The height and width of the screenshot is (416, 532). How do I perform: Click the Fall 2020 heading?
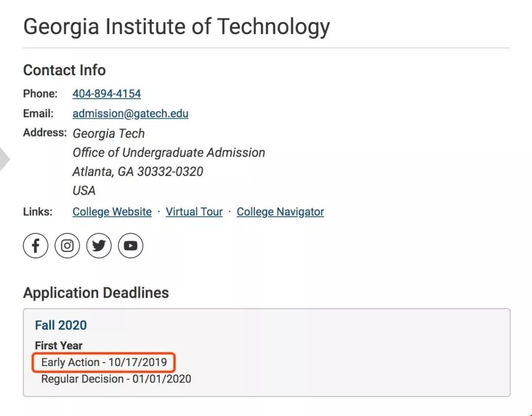(x=61, y=325)
